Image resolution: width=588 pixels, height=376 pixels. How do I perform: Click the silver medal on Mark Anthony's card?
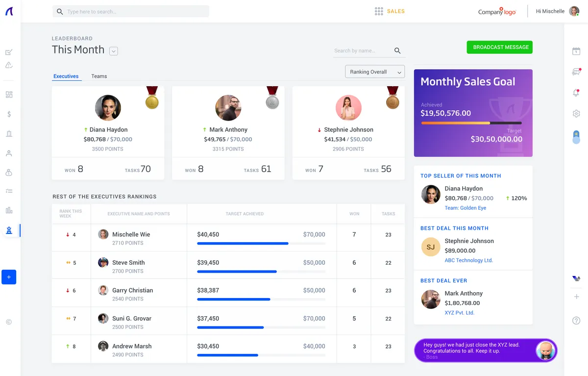point(272,98)
